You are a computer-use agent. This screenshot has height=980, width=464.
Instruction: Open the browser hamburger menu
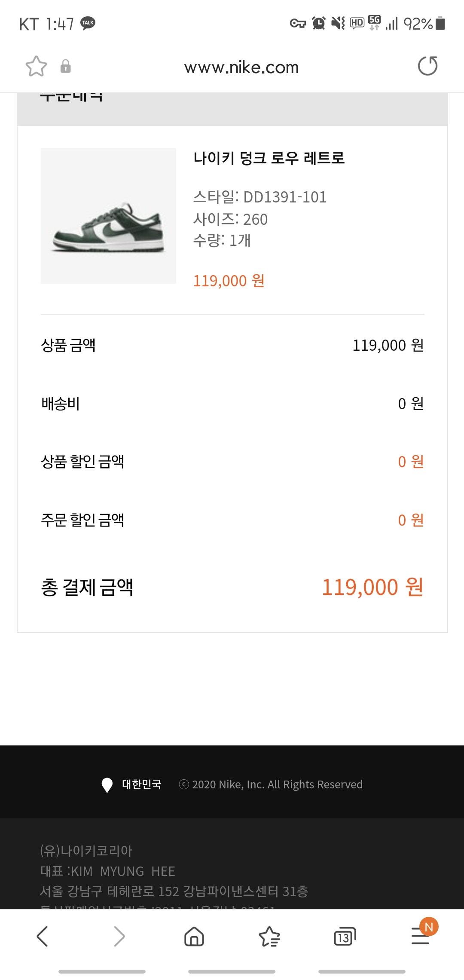[x=421, y=936]
